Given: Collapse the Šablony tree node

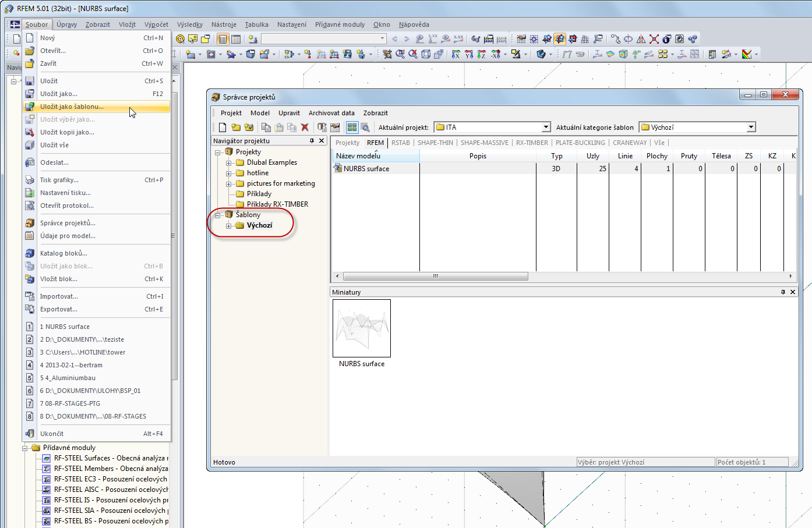Looking at the screenshot, I should coord(218,215).
